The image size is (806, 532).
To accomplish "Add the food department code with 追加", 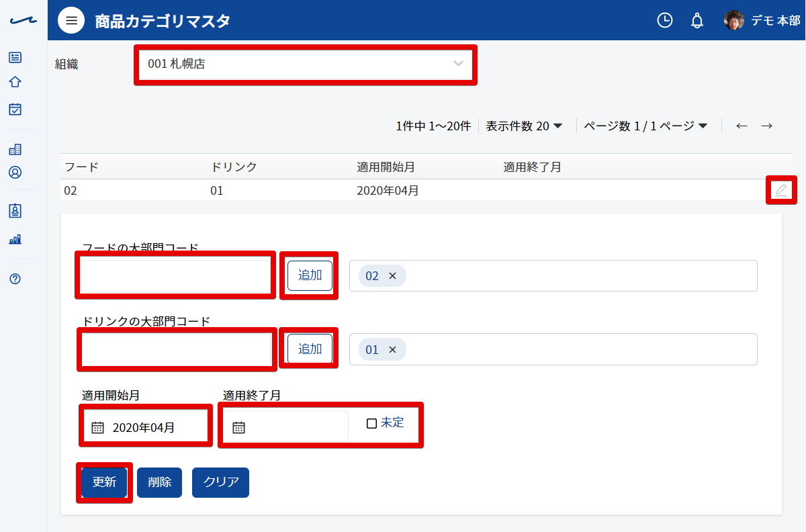I will (310, 275).
